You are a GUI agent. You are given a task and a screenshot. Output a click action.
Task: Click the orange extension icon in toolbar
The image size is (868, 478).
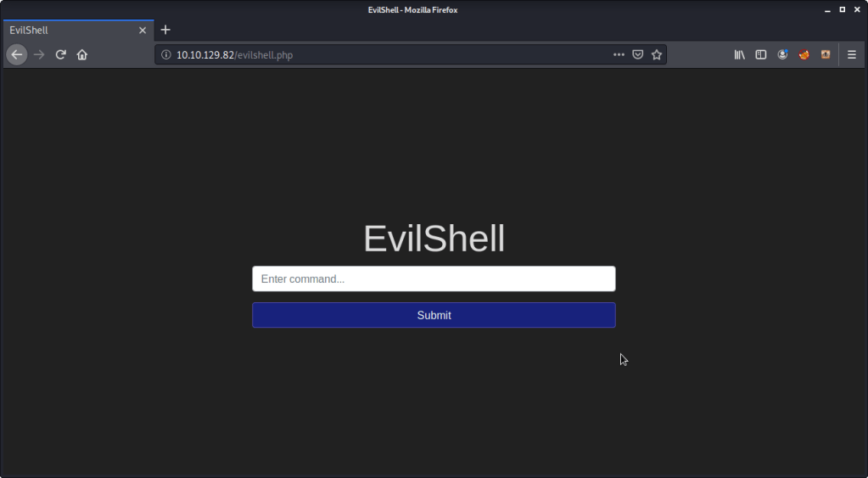pyautogui.click(x=825, y=54)
